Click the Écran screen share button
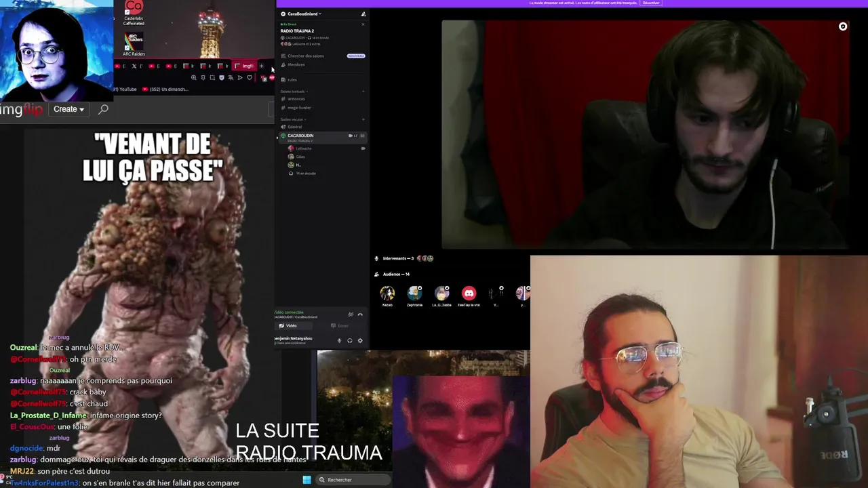The width and height of the screenshot is (868, 488). tap(339, 325)
